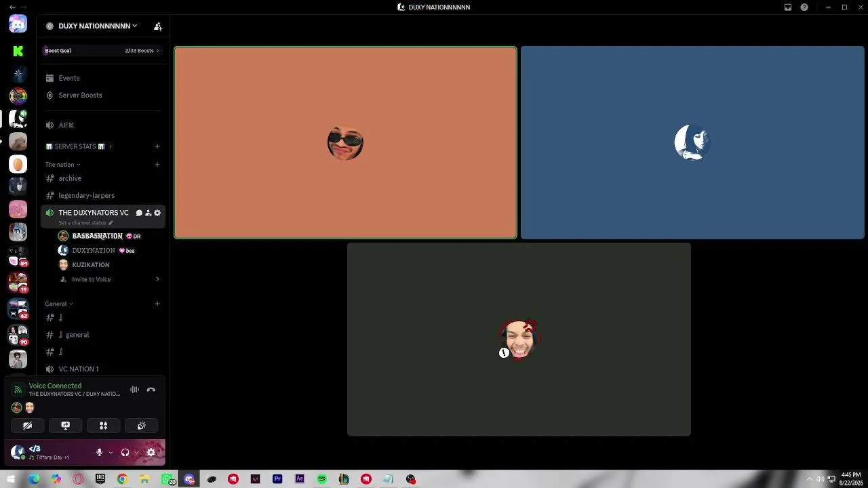The height and width of the screenshot is (488, 868).
Task: Expand Invite to Voice chevron
Action: coord(157,279)
